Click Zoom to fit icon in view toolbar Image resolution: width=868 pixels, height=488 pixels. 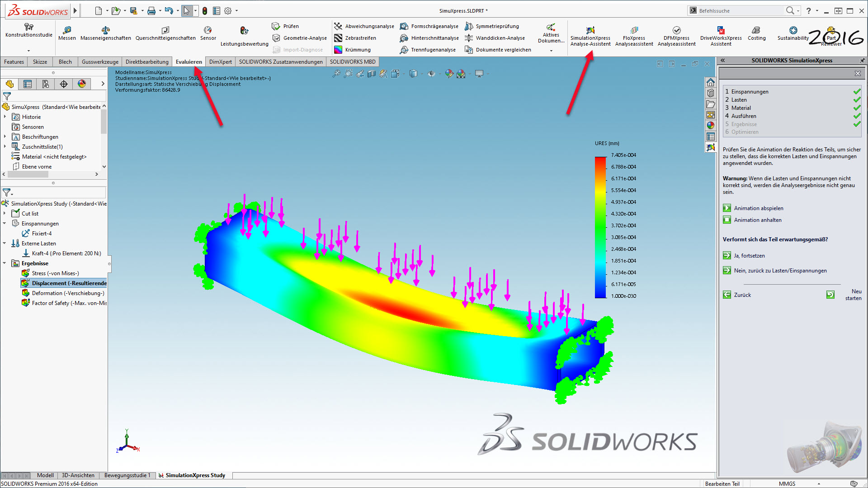336,74
